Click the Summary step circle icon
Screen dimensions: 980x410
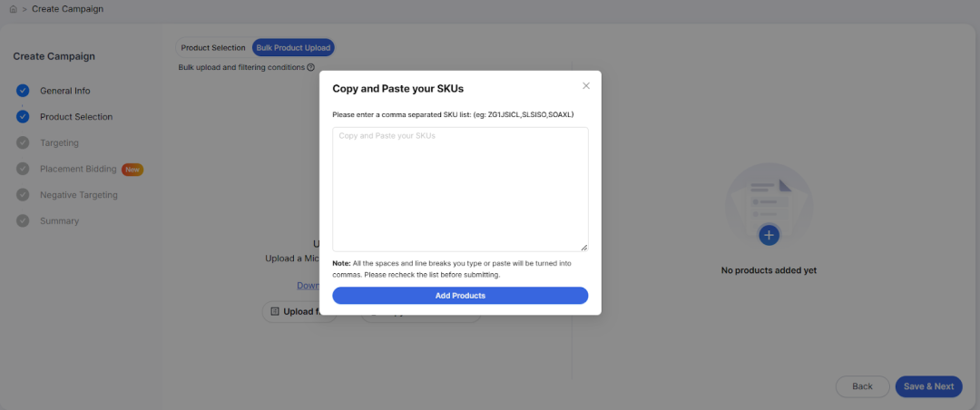pyautogui.click(x=23, y=221)
